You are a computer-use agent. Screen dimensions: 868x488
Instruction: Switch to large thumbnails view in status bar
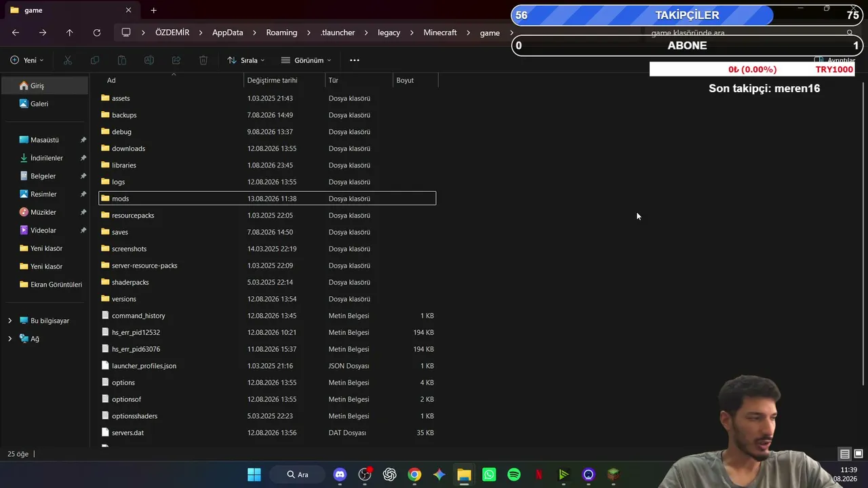pos(859,454)
